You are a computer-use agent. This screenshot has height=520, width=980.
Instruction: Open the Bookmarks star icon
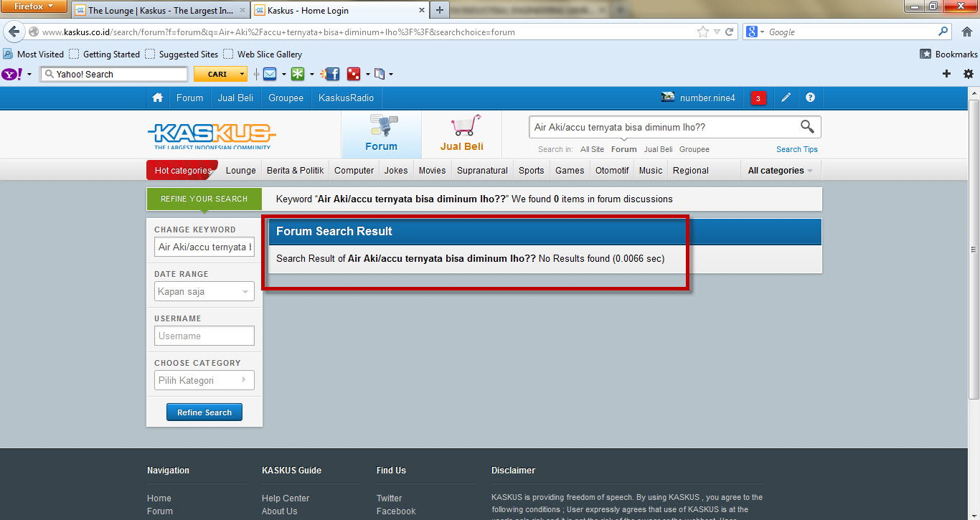point(926,54)
